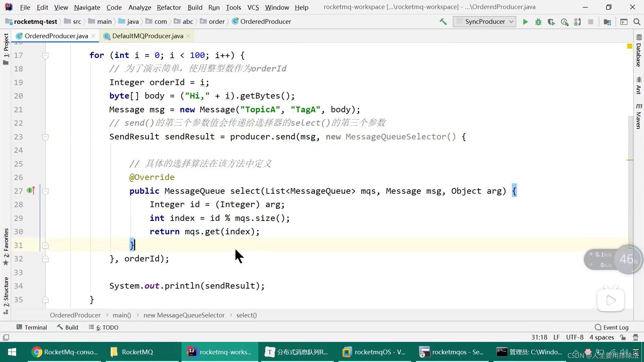
Task: Run SyncProducer with the green play icon
Action: tap(525, 22)
